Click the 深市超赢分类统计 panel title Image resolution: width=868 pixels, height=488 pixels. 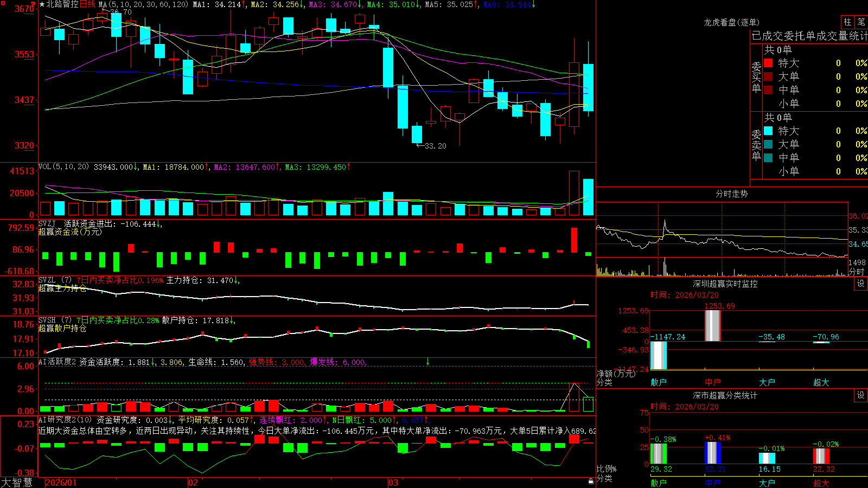coord(725,395)
